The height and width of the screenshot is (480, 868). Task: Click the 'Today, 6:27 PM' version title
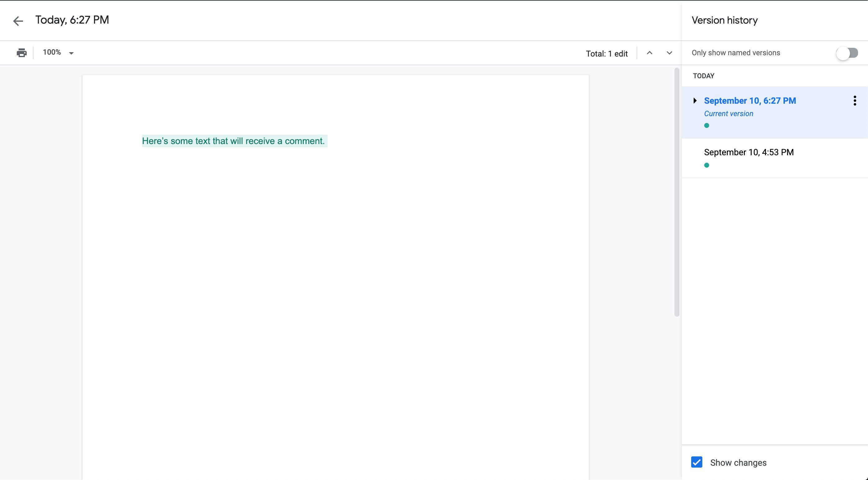[72, 20]
